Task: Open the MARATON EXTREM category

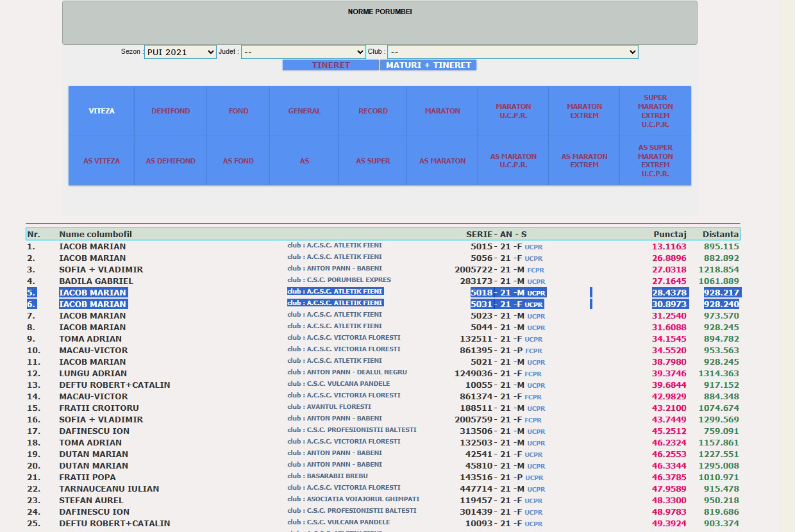Action: point(583,111)
